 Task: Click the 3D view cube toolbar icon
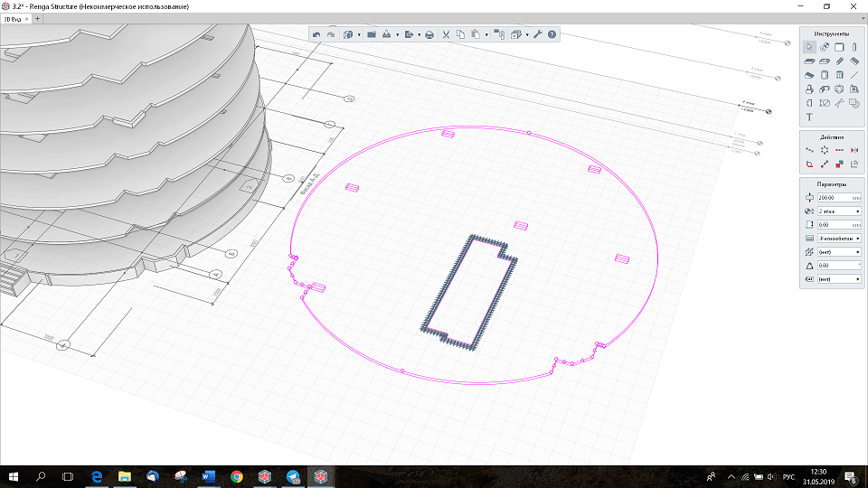(x=347, y=34)
